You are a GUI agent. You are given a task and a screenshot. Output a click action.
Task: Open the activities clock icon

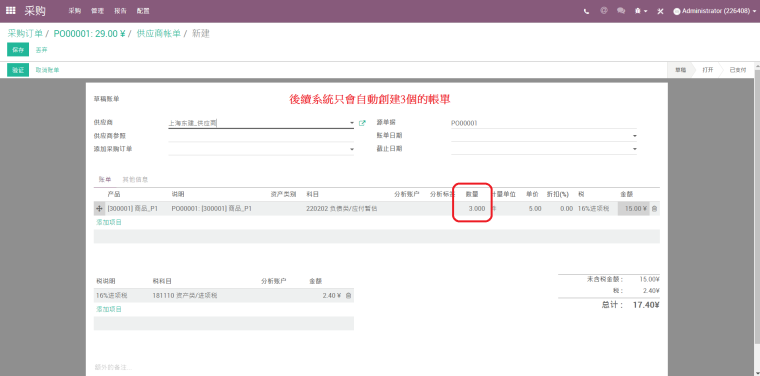click(603, 11)
